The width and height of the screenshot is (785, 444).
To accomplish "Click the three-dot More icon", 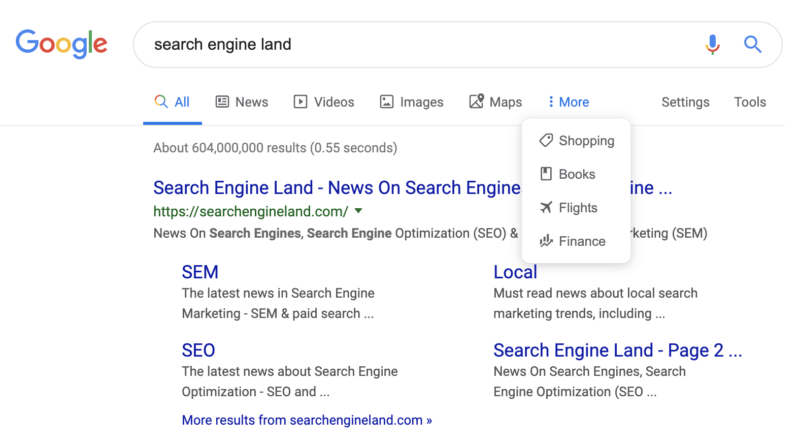I will [551, 102].
